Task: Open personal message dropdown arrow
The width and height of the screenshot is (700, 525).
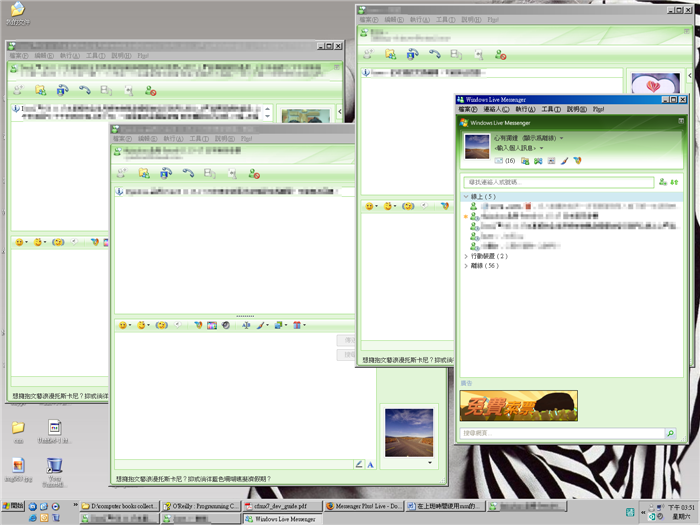Action: pyautogui.click(x=542, y=148)
